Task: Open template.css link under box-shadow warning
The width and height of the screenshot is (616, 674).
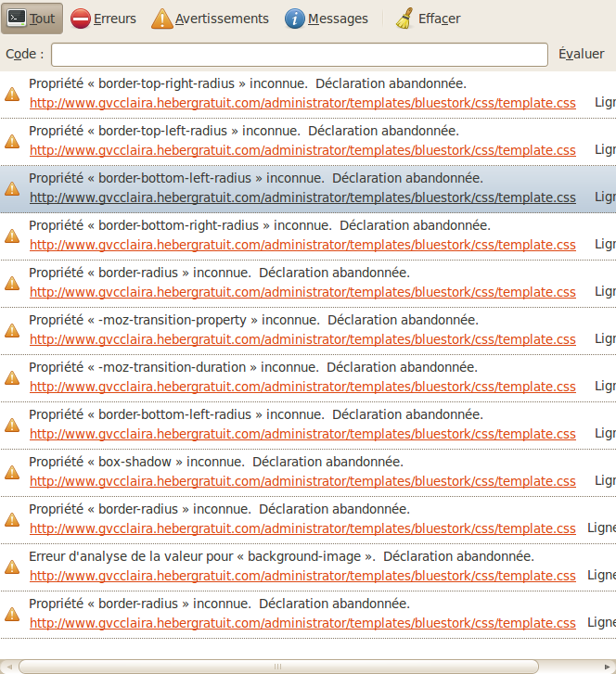Action: 302,481
